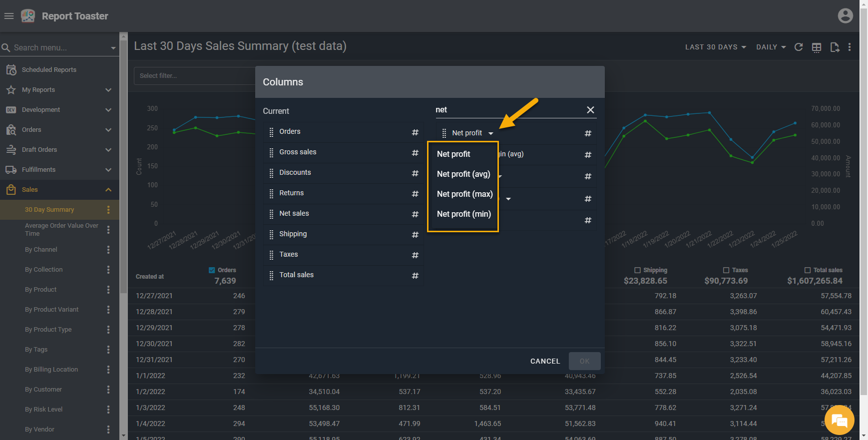Toggle the Orders column checkbox

point(212,270)
